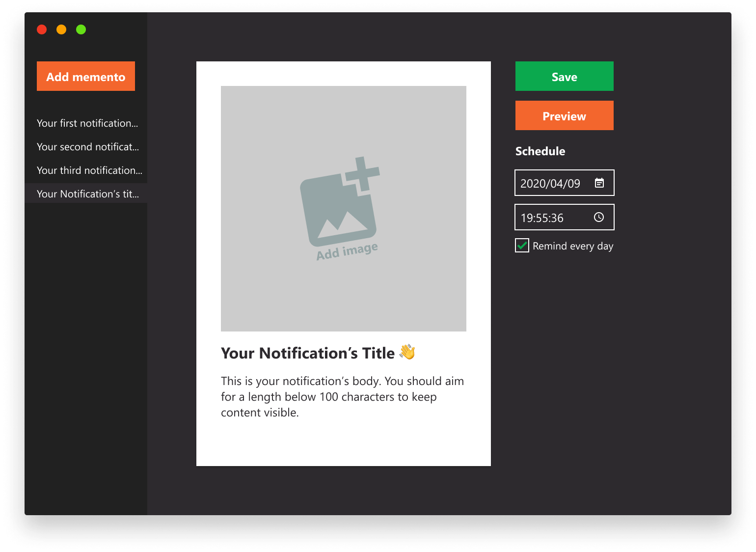Open the calendar date picker icon
This screenshot has height=552, width=756.
(x=599, y=183)
